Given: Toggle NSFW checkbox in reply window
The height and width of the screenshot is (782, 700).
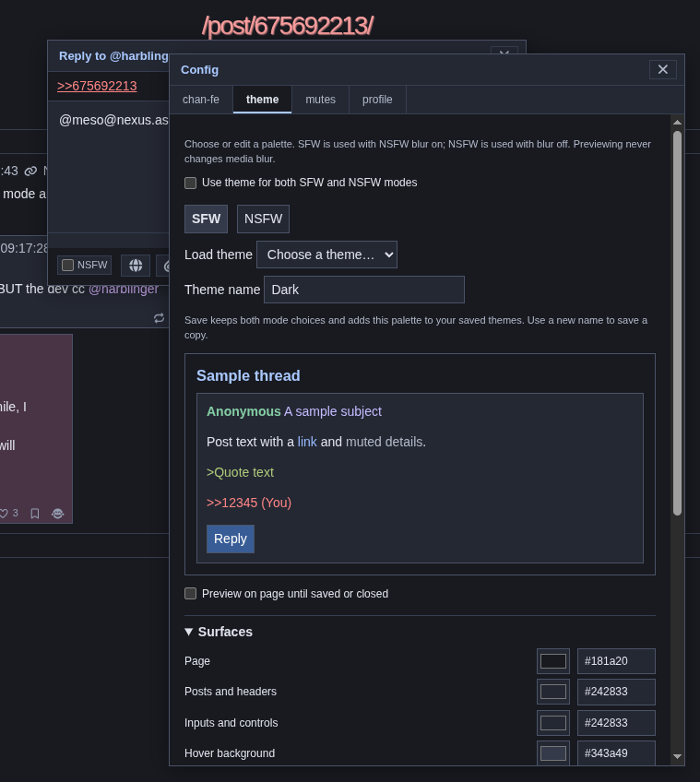Looking at the screenshot, I should [68, 265].
